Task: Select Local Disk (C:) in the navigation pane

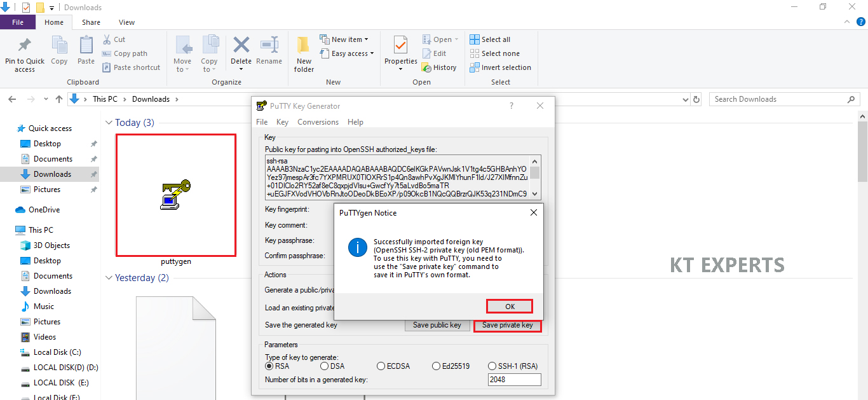Action: 50,352
